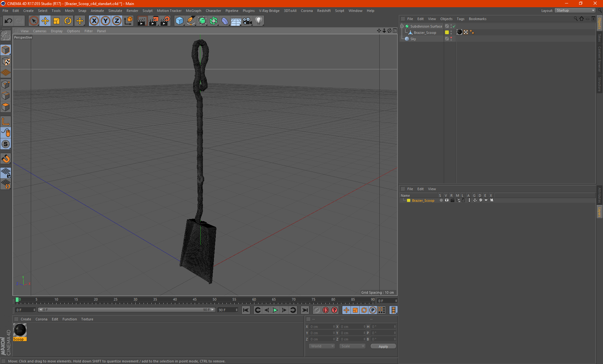This screenshot has height=364, width=603.
Task: Click the X position input field
Action: 322,327
